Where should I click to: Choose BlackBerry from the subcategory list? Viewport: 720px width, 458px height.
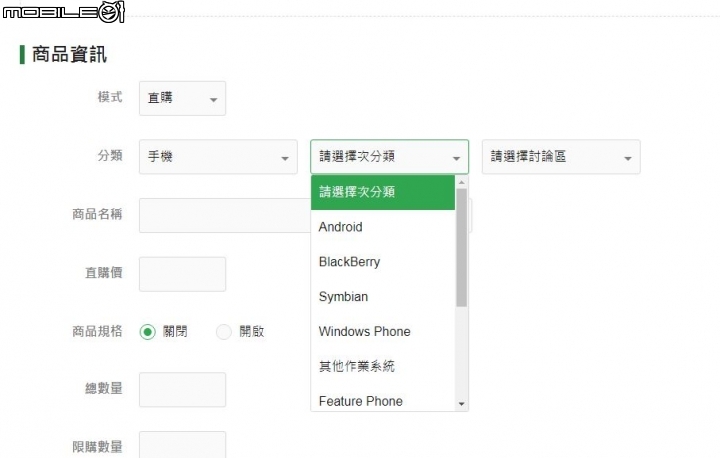[x=383, y=262]
